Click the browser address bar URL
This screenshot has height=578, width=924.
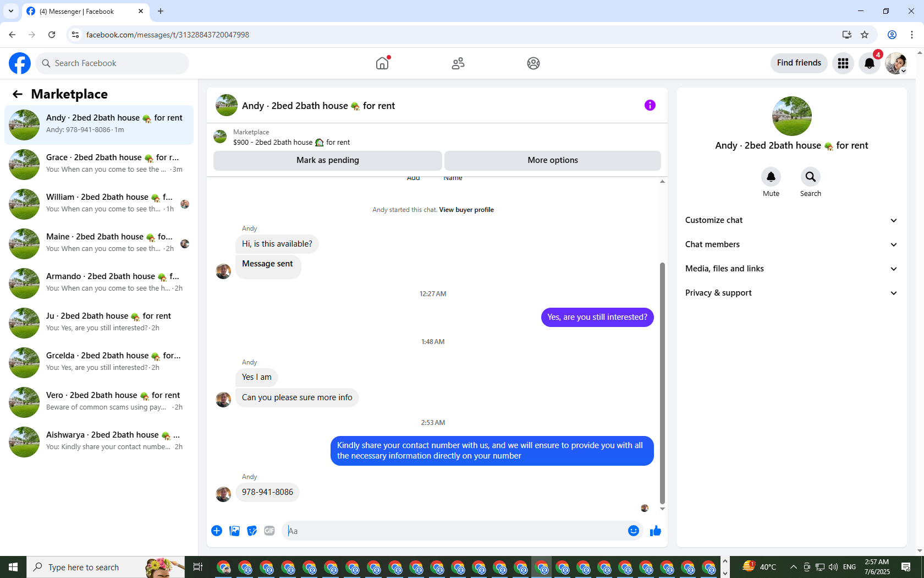click(168, 35)
